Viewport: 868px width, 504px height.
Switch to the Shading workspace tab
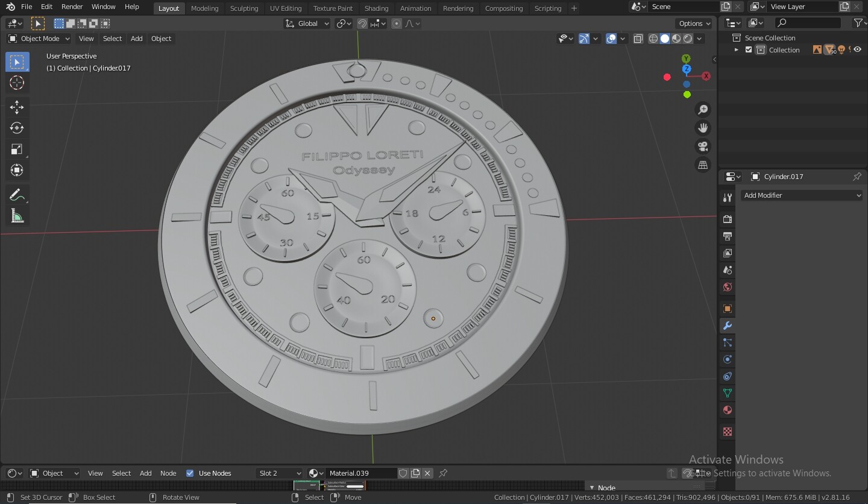pyautogui.click(x=376, y=8)
